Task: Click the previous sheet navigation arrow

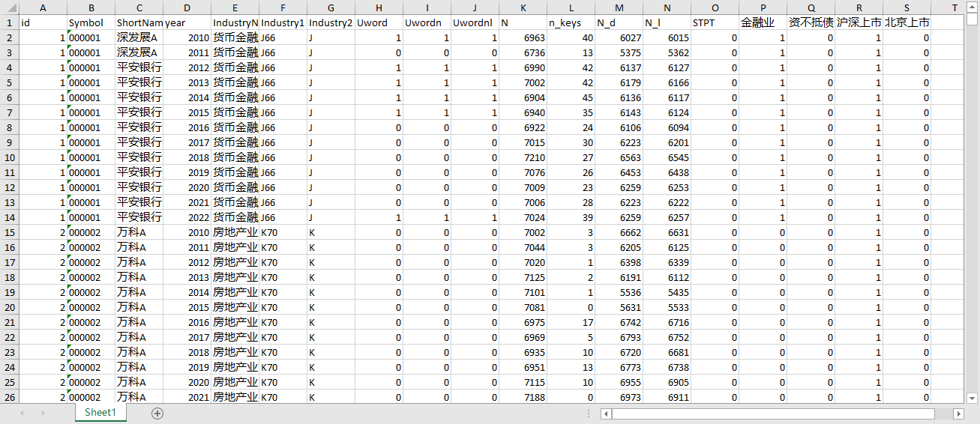Action: (x=22, y=413)
